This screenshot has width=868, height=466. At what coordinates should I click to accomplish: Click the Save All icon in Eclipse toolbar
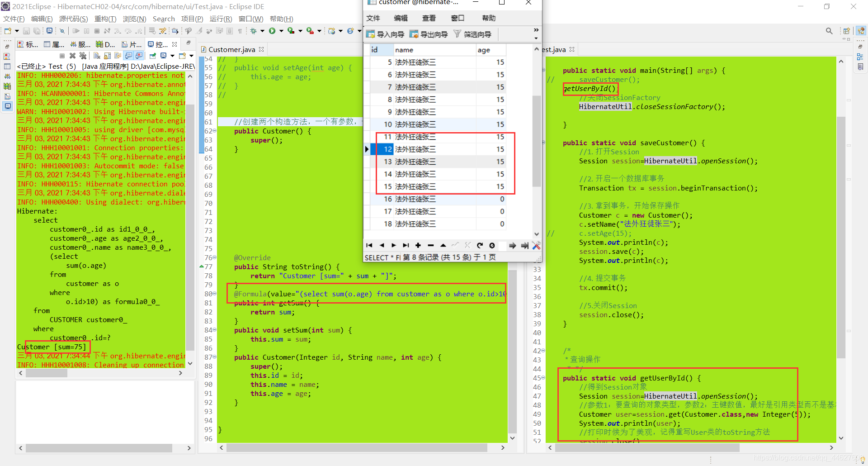[37, 31]
